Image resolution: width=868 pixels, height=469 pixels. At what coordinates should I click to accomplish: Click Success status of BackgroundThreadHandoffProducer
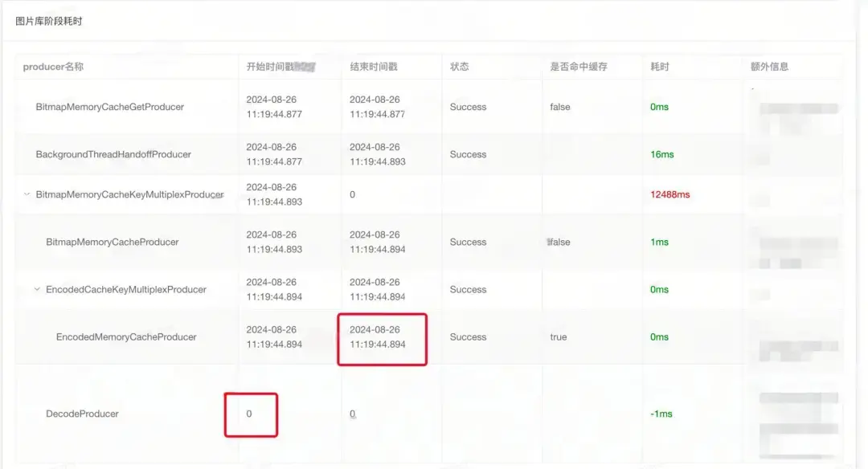(x=468, y=154)
